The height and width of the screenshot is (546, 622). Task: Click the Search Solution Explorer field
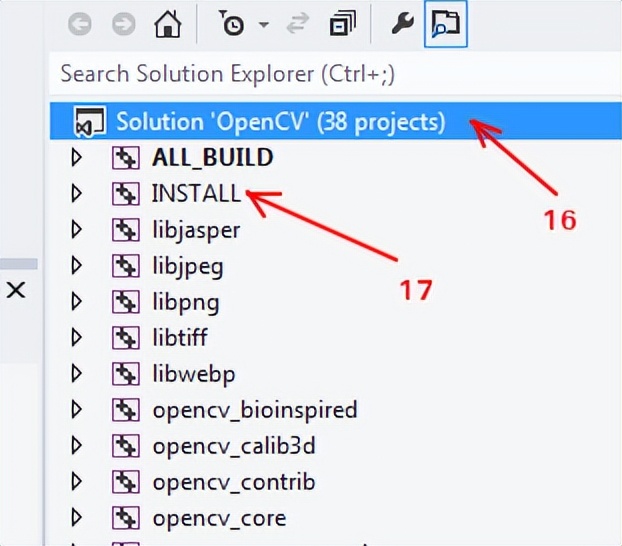tap(335, 74)
